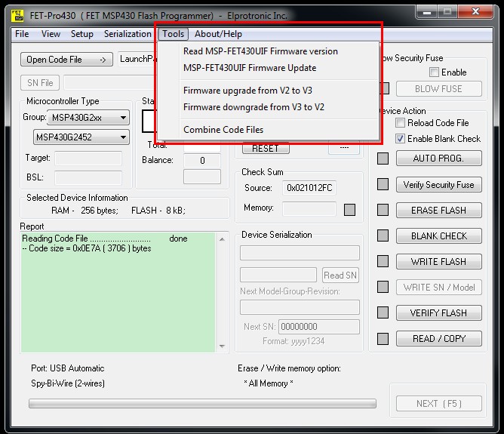Click status indicator beside AUTO PROG. button
The height and width of the screenshot is (434, 504).
[383, 159]
